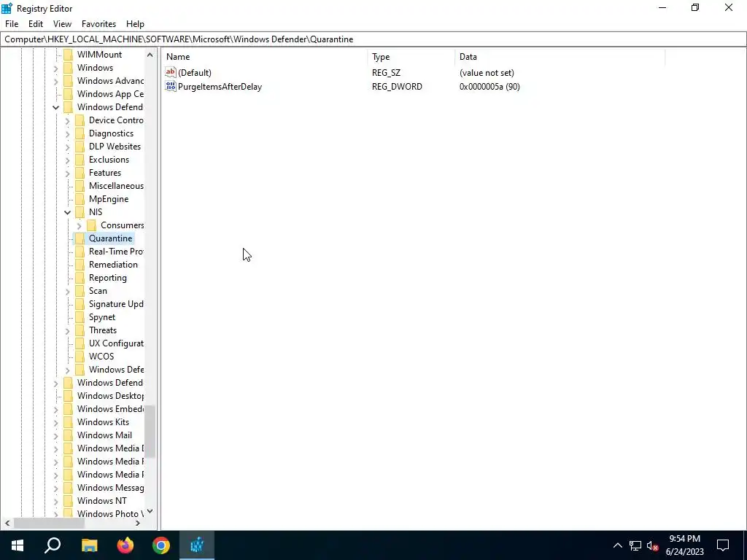
Task: Select the Real-Time Protection key
Action: [x=116, y=252]
